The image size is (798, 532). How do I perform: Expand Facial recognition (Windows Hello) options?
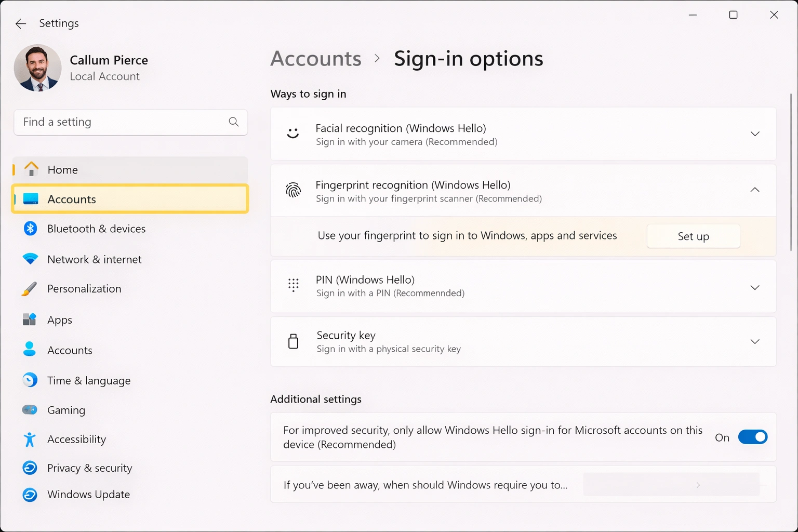click(755, 134)
